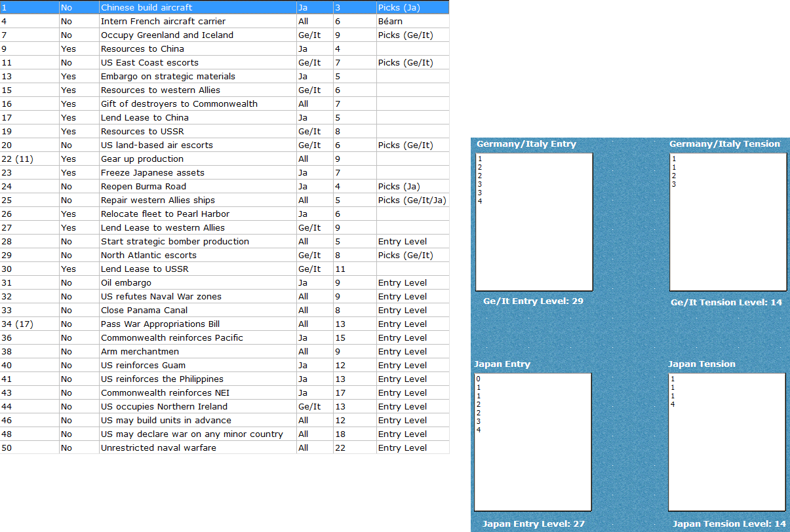Click 'Intern French aircraft carrier' option
The width and height of the screenshot is (790, 532).
pos(225,21)
